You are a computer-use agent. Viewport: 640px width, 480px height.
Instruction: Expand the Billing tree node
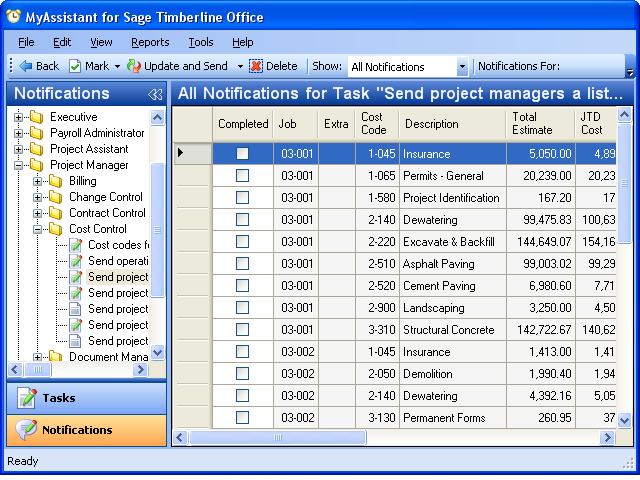click(37, 181)
